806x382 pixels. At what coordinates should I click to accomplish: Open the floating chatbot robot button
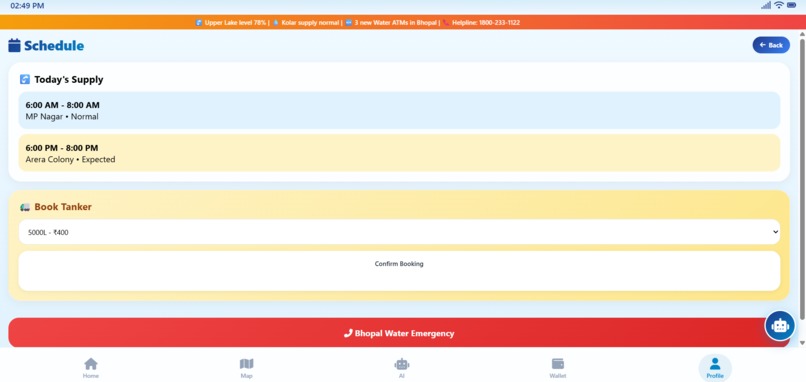click(x=780, y=325)
